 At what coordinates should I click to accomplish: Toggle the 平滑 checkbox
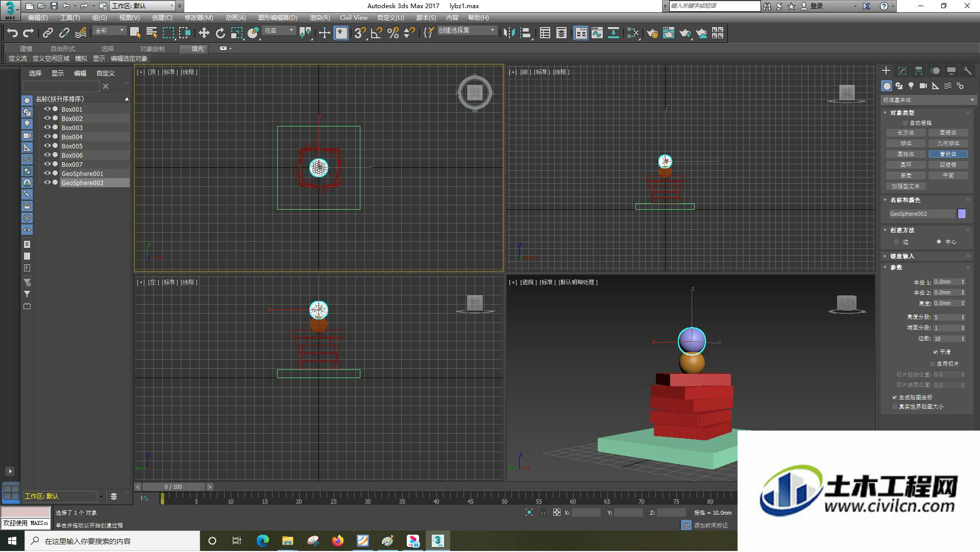coord(936,352)
